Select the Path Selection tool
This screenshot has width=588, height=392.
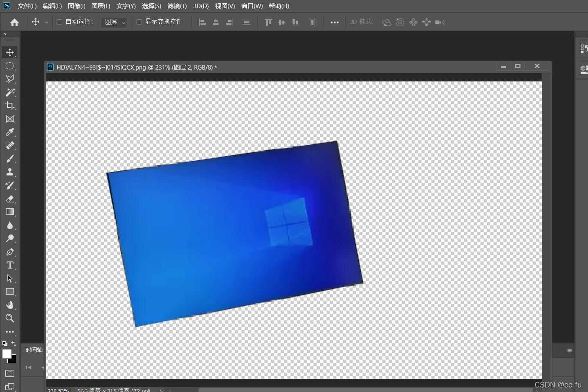[x=10, y=279]
